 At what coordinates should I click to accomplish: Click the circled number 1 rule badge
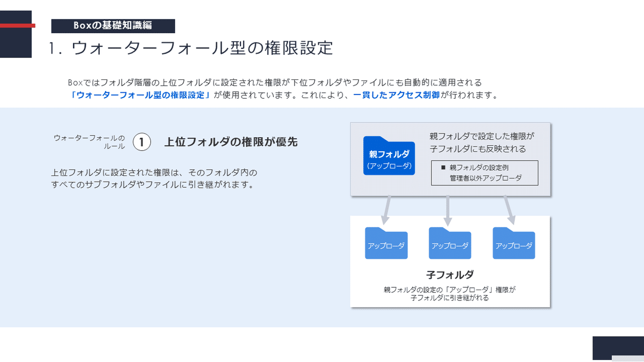click(x=142, y=142)
